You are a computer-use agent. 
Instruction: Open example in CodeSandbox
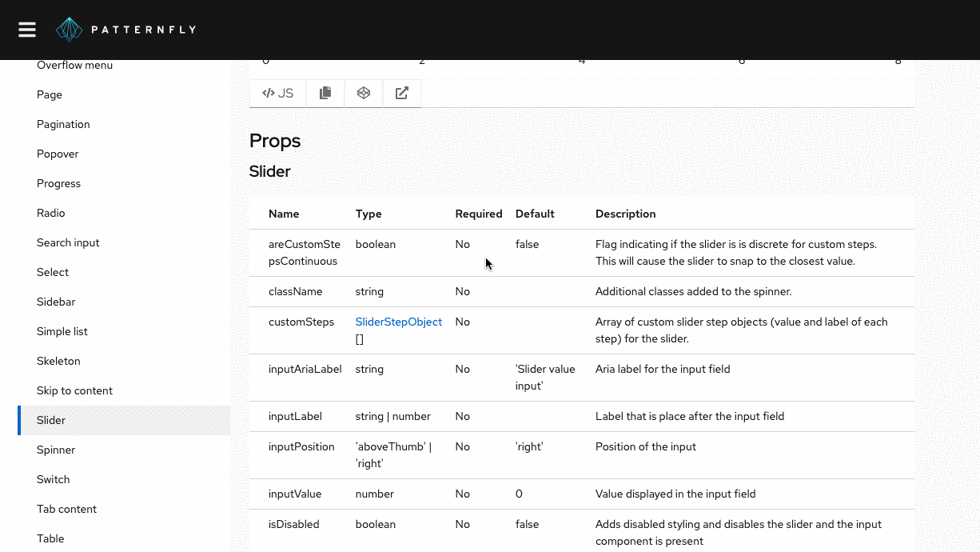click(x=364, y=94)
